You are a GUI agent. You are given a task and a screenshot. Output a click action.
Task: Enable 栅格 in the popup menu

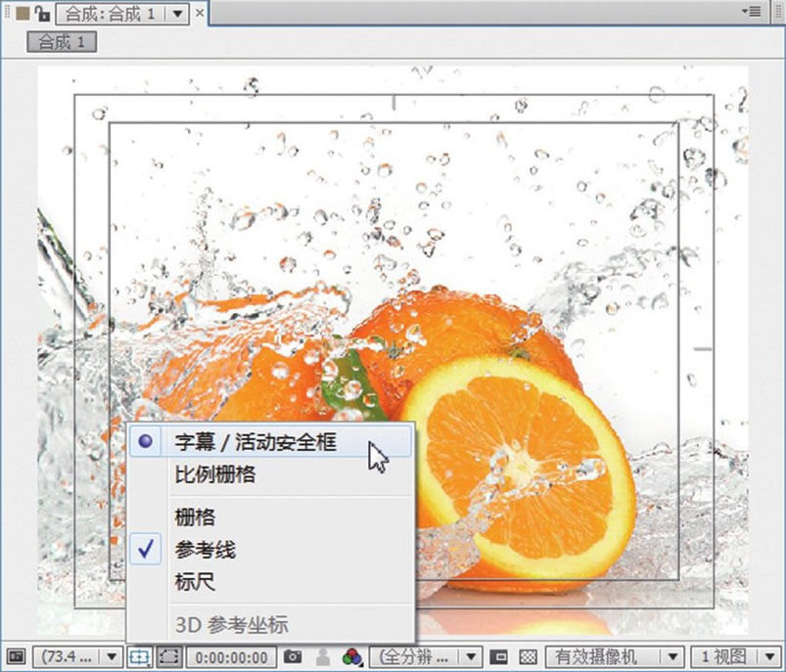[271, 517]
